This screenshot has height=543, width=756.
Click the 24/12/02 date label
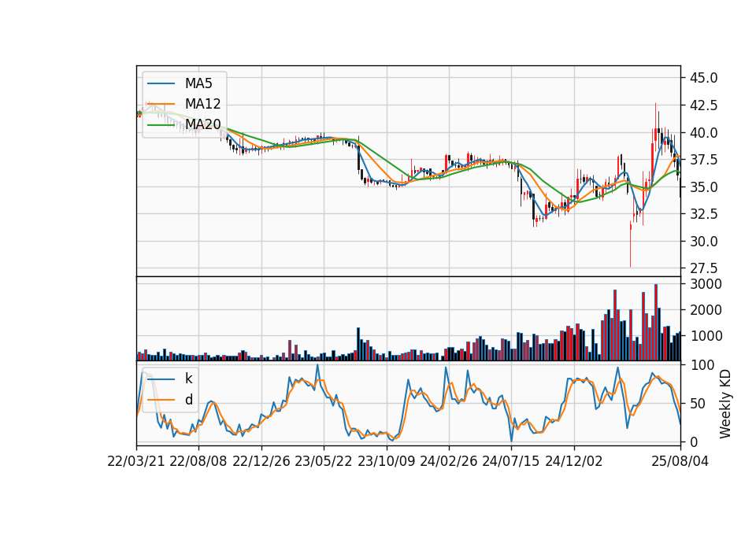tap(574, 462)
